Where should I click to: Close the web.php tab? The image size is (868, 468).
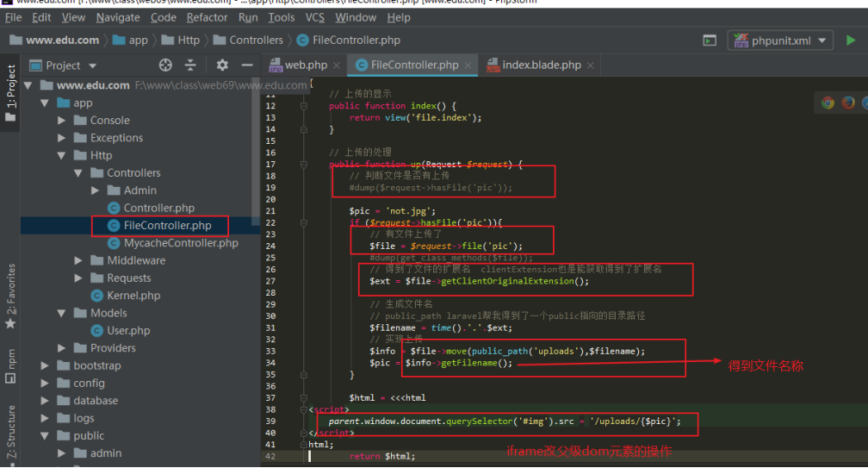[337, 66]
